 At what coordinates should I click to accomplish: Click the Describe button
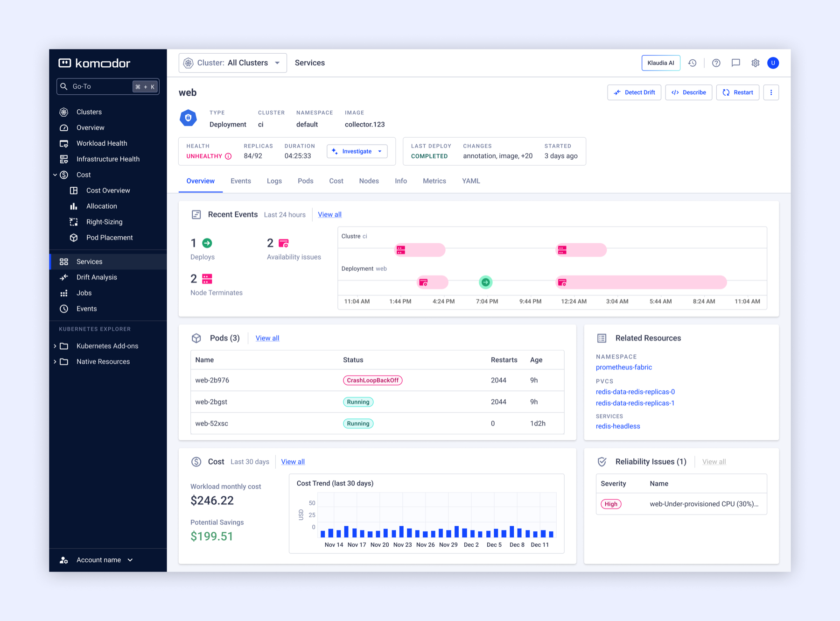[x=689, y=92]
